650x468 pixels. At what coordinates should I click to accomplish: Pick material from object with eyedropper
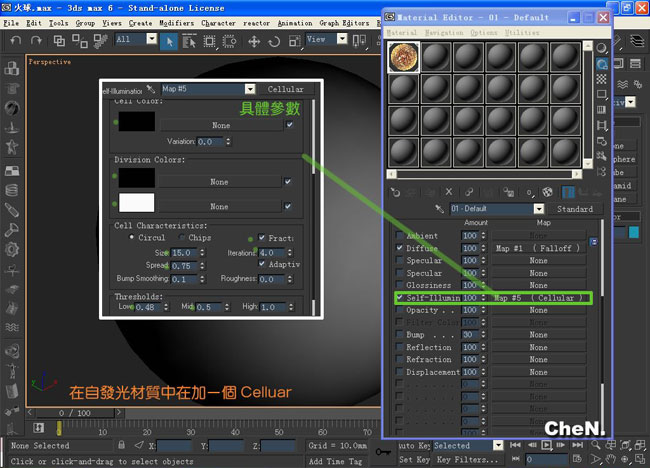pyautogui.click(x=440, y=209)
